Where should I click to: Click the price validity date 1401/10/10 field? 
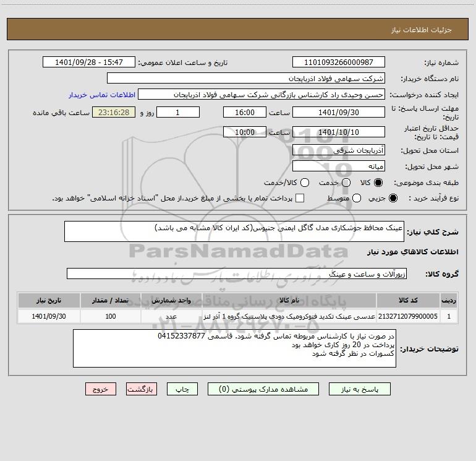[x=339, y=132]
